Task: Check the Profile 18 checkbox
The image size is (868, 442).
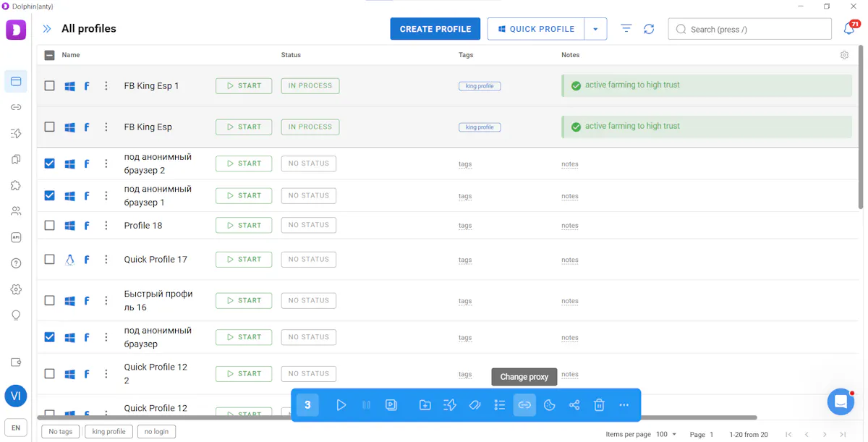Action: [49, 225]
